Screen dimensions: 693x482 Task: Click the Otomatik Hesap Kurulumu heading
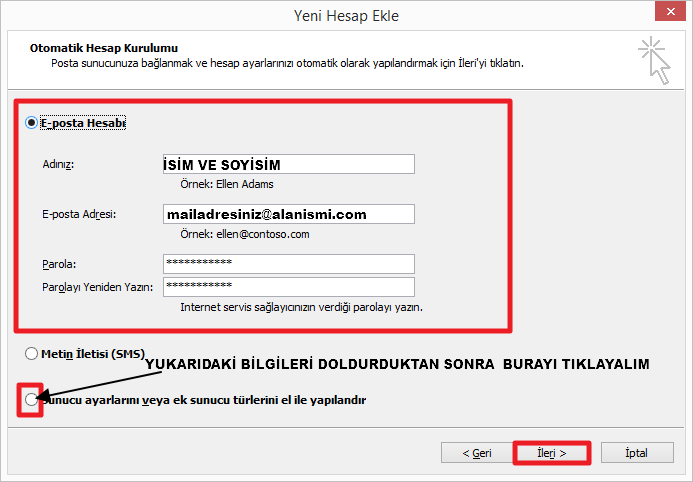tap(103, 47)
